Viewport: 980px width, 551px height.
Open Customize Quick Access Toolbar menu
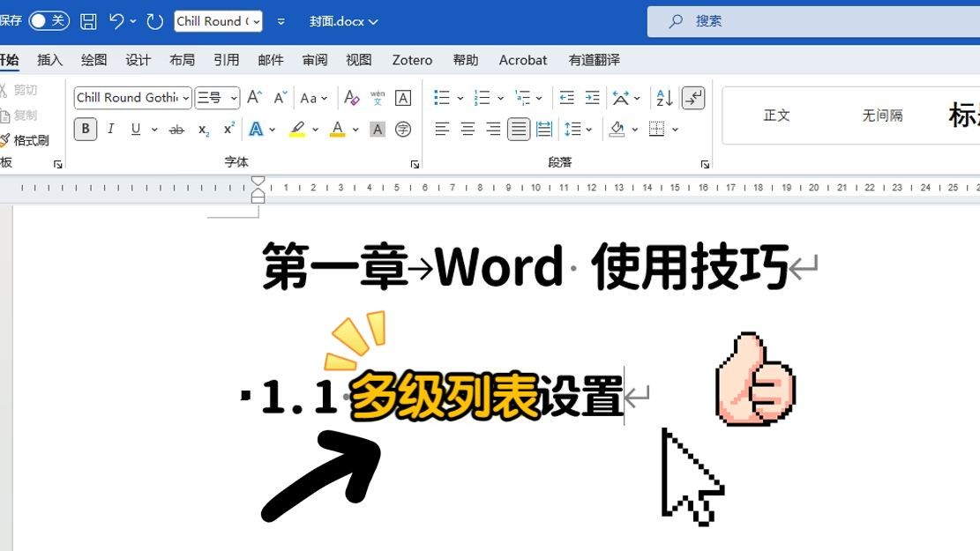pos(281,21)
